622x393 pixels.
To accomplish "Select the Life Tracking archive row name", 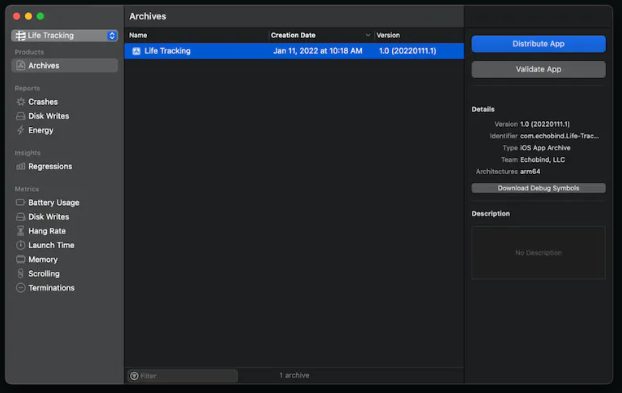I will [x=167, y=51].
